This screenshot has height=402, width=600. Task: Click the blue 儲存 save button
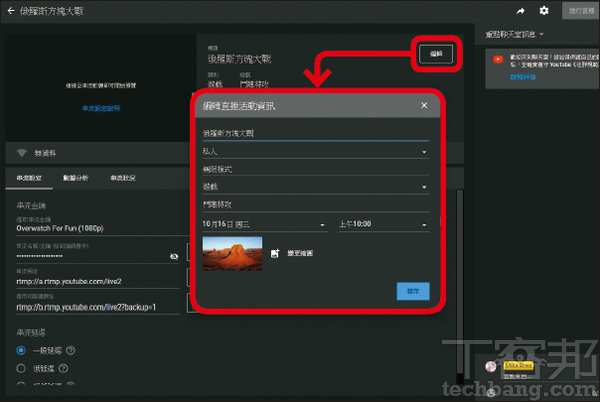[x=412, y=291]
